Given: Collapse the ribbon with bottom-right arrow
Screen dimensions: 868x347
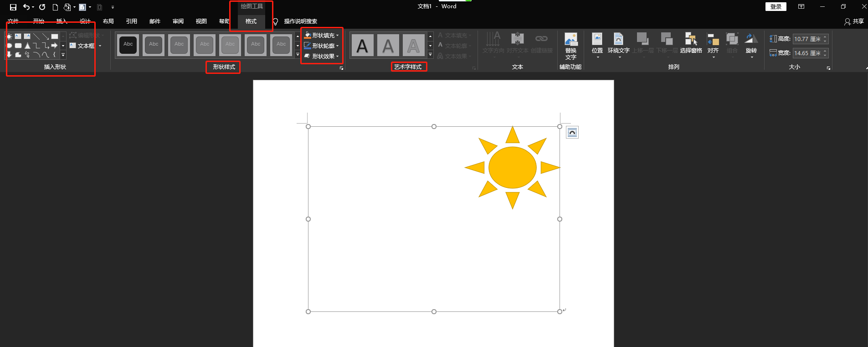Looking at the screenshot, I should [866, 68].
